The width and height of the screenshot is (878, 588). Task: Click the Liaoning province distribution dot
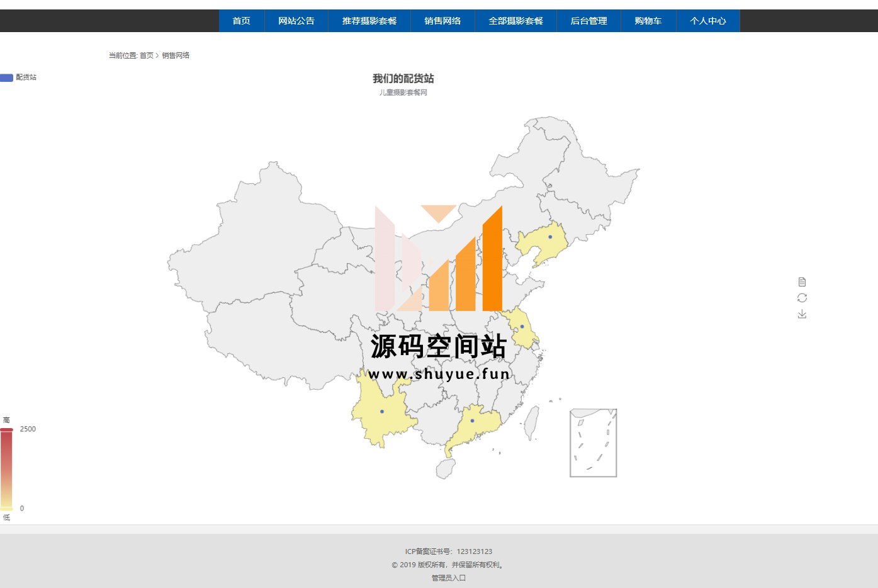[550, 237]
